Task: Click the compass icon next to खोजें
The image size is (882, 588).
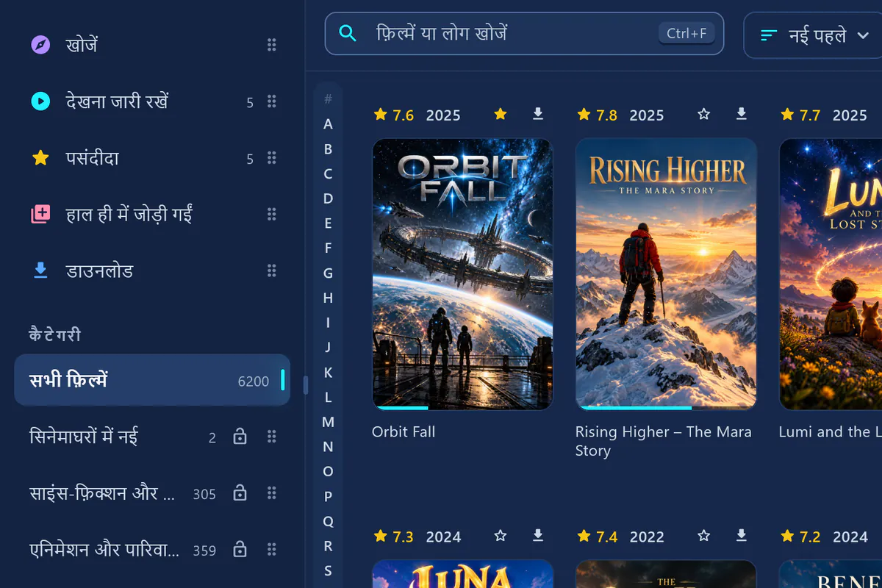Action: (x=40, y=45)
